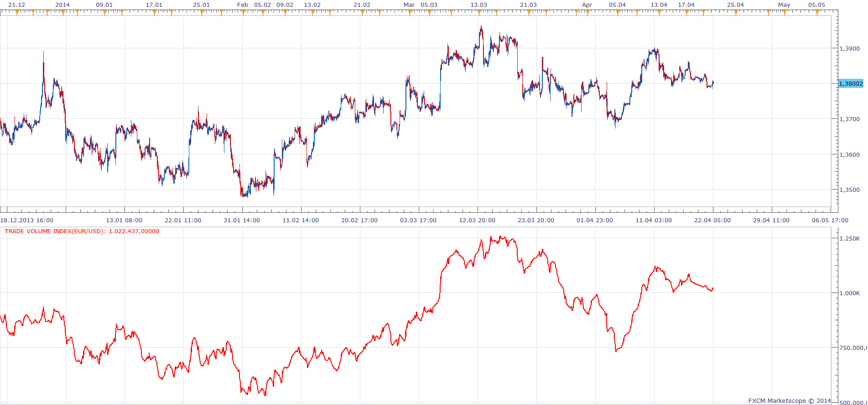The image size is (868, 405).
Task: Click the orange marker under 21.12 date
Action: point(17,12)
